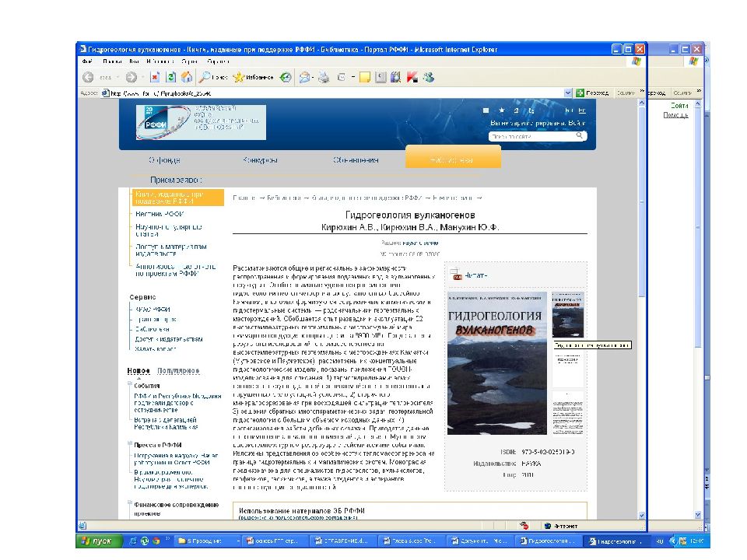Click the Mail envelope toolbar icon
Image resolution: width=747 pixels, height=560 pixels.
click(304, 77)
